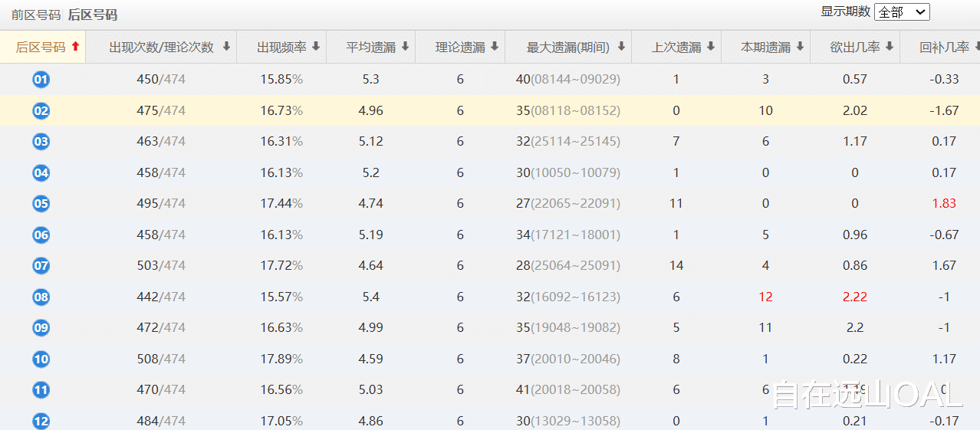The height and width of the screenshot is (430, 980).
Task: Click the 17.44% frequency value
Action: pos(281,204)
